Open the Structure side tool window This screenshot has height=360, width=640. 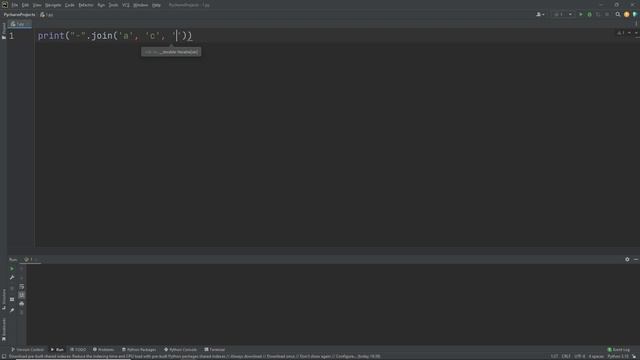pyautogui.click(x=4, y=299)
